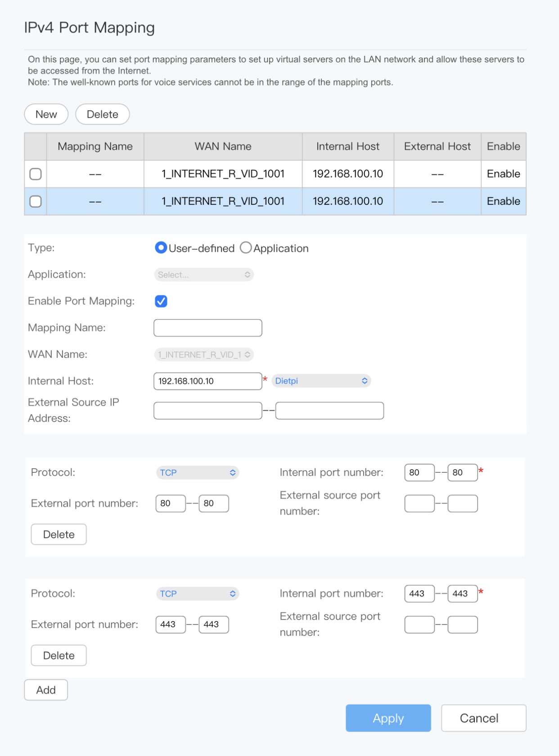Expand the Dietpi host dropdown
The height and width of the screenshot is (756, 559).
tap(321, 381)
